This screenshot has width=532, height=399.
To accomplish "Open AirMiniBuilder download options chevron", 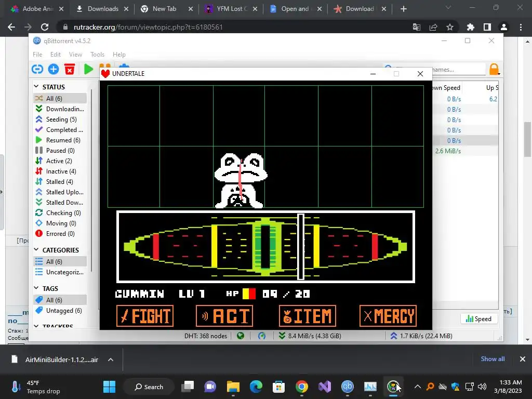I will [x=111, y=360].
